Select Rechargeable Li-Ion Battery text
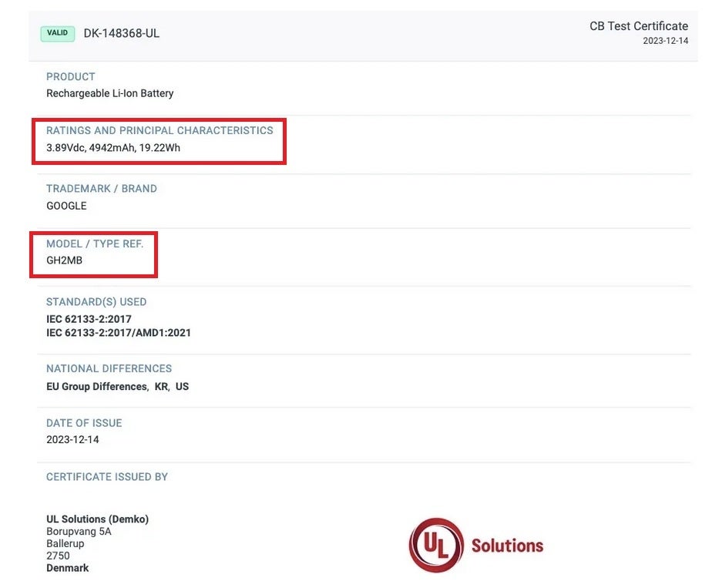This screenshot has width=712, height=588. [110, 93]
